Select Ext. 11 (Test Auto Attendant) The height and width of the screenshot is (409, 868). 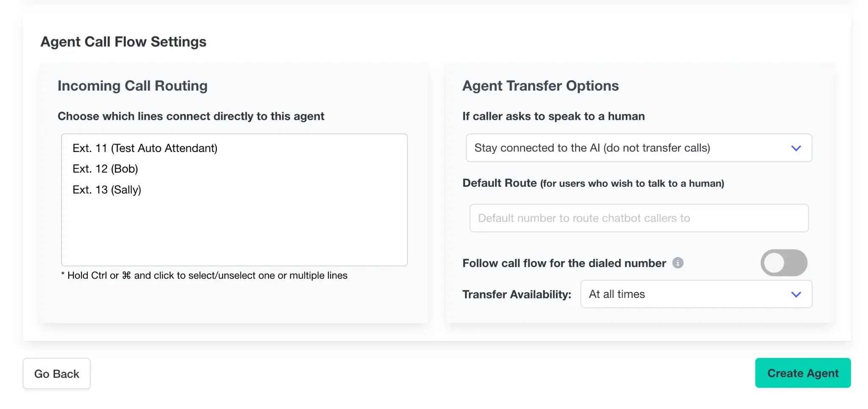[145, 148]
